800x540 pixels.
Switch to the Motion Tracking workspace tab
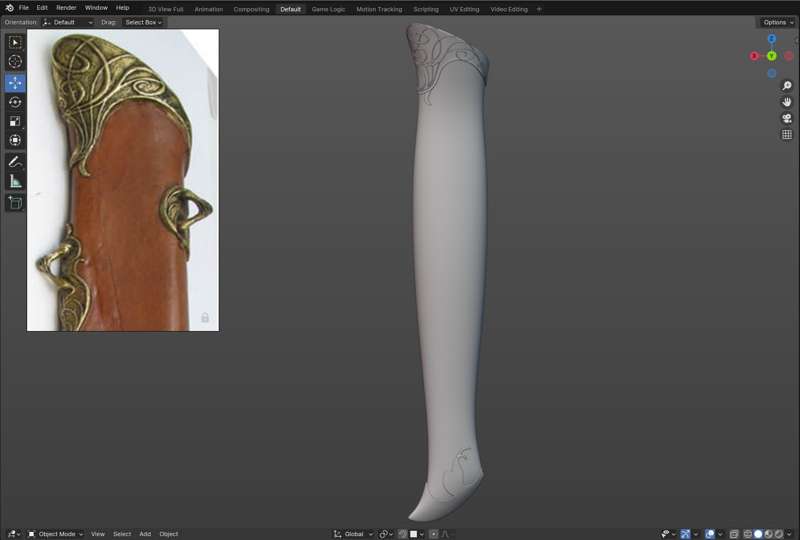(379, 9)
